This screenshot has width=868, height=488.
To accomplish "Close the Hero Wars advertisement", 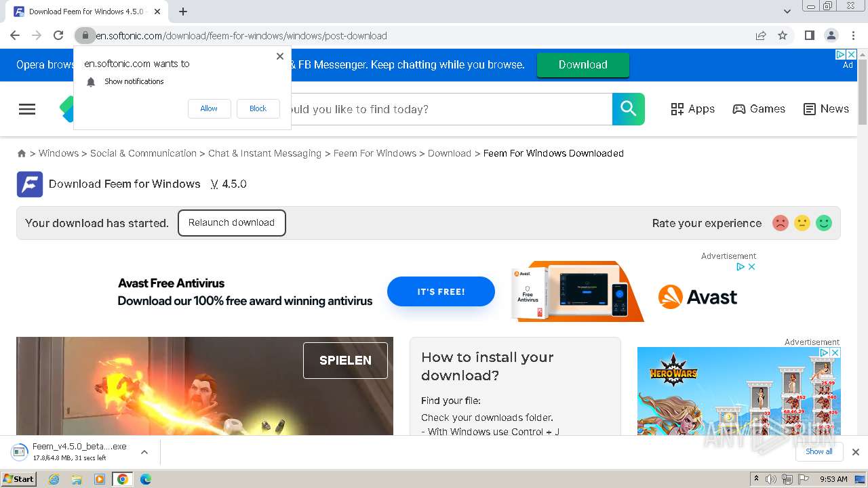I will 835,353.
